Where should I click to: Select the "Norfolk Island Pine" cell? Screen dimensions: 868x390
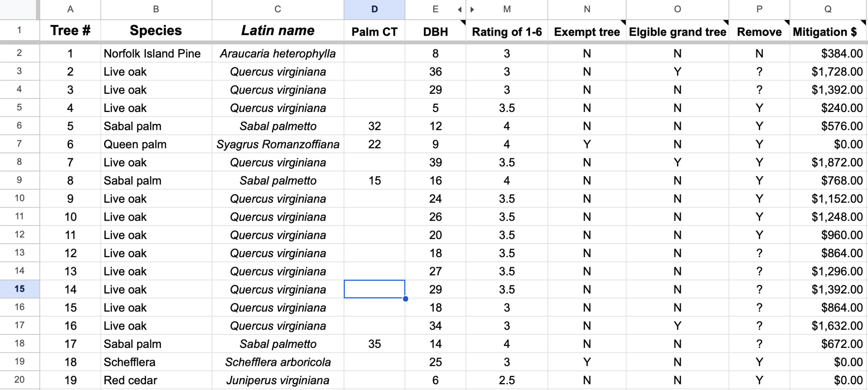pos(156,54)
